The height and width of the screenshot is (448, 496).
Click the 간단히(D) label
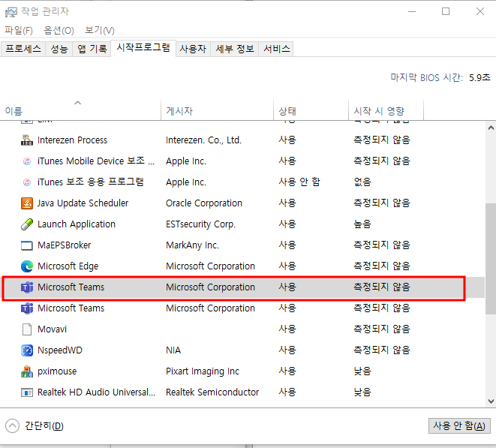[x=44, y=425]
